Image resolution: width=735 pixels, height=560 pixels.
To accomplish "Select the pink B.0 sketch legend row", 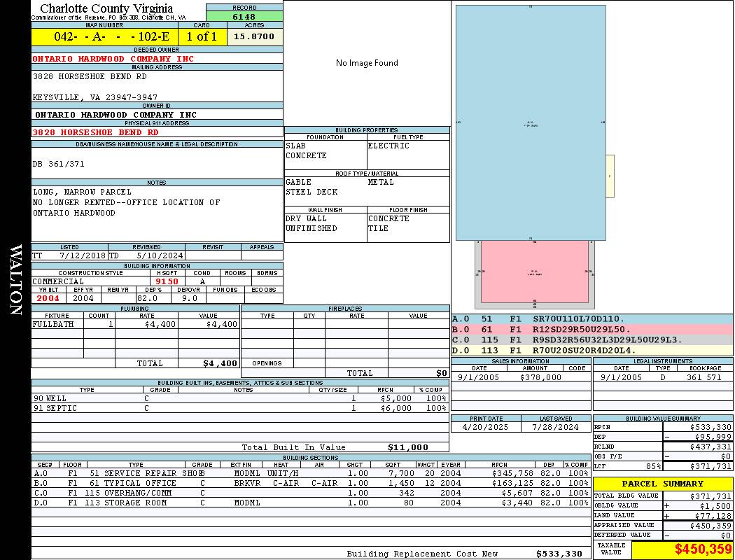I will (591, 329).
